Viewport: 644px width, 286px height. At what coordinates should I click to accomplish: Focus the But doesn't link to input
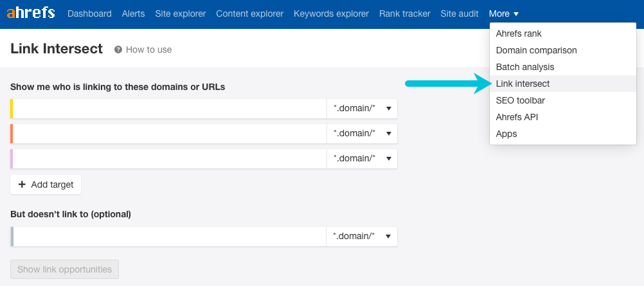pos(169,237)
